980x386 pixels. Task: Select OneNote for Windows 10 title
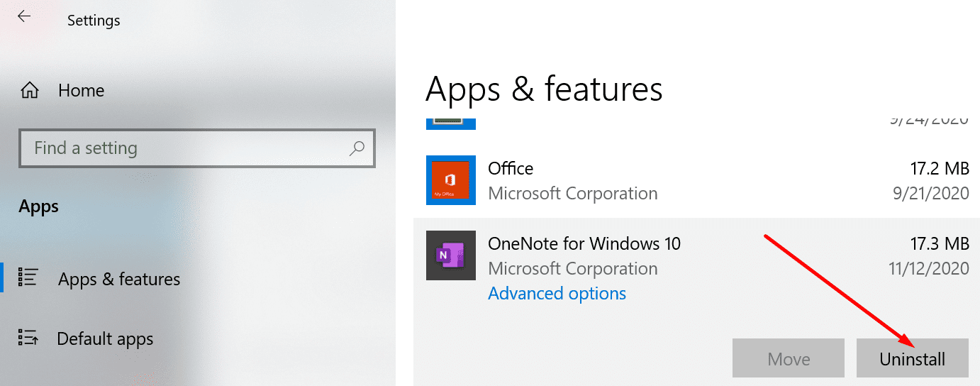(x=584, y=243)
